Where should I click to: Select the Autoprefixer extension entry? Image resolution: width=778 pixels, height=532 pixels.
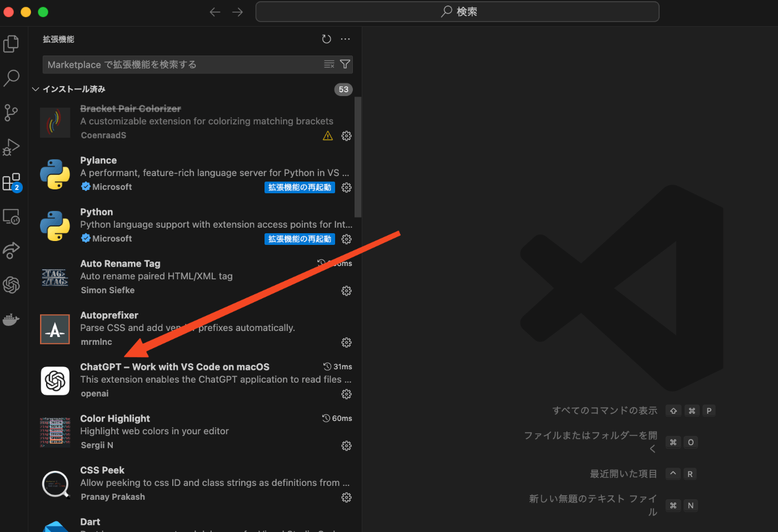192,329
